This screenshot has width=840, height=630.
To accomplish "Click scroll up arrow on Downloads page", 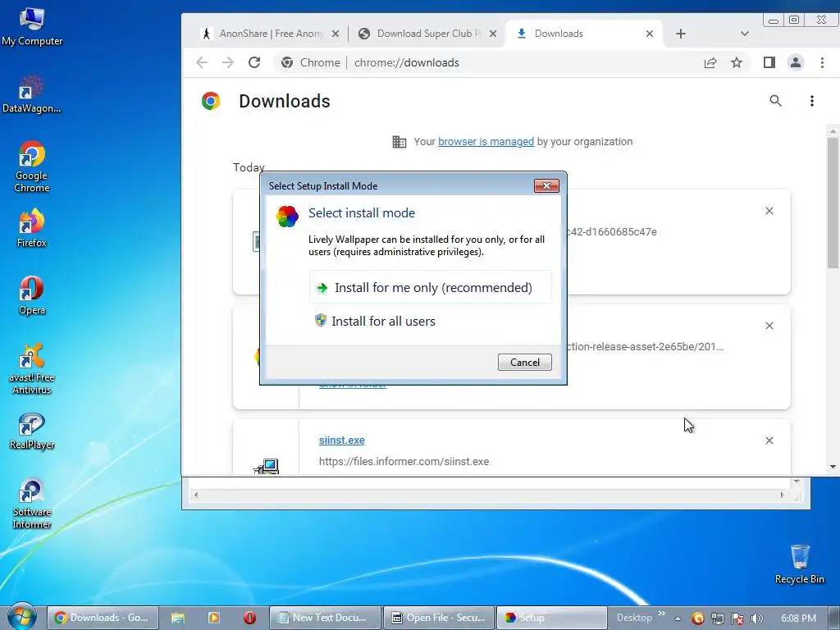I will pos(833,130).
